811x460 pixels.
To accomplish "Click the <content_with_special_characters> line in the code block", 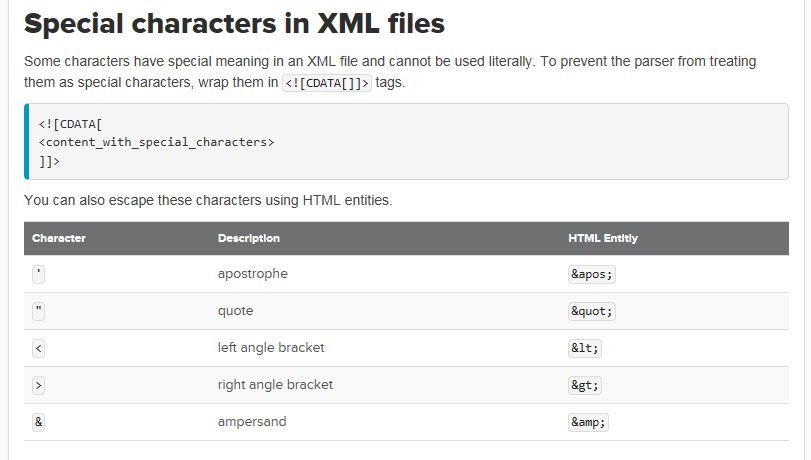I will point(155,142).
